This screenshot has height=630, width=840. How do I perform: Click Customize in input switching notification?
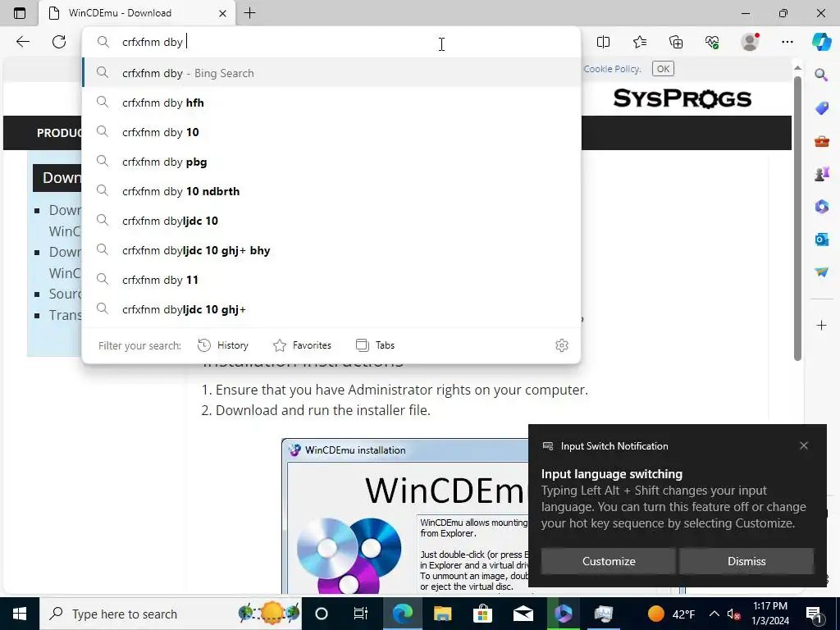tap(609, 561)
